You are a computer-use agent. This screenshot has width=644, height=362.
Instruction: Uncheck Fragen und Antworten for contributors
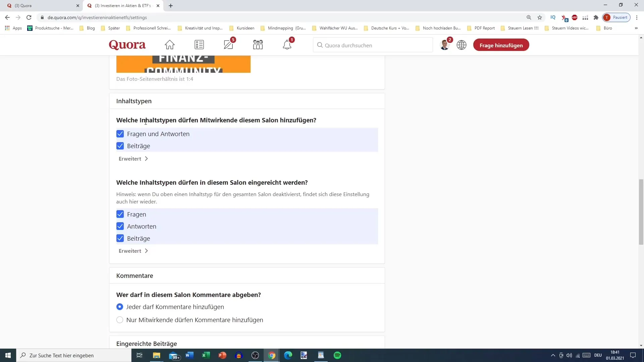pos(120,134)
